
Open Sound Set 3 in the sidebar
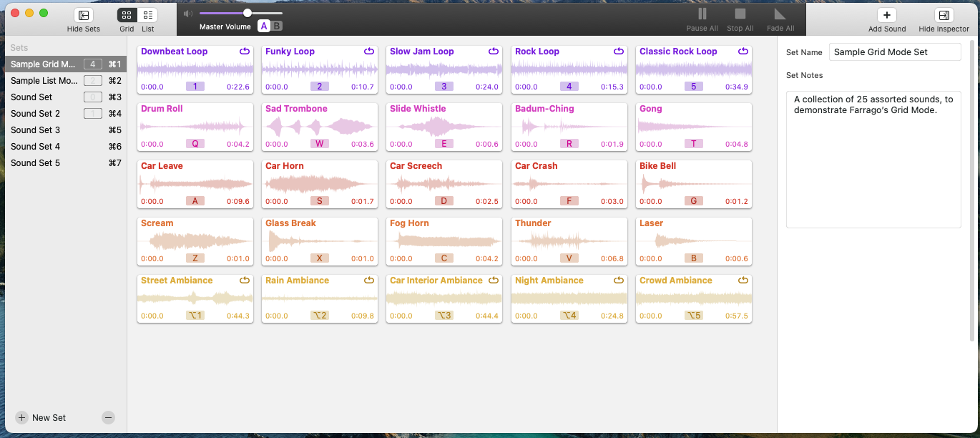[36, 130]
